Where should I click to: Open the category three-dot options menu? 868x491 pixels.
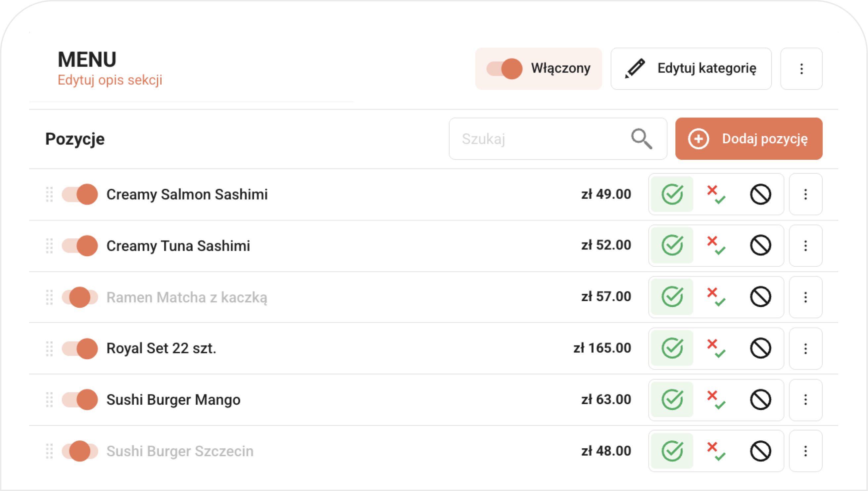[801, 69]
